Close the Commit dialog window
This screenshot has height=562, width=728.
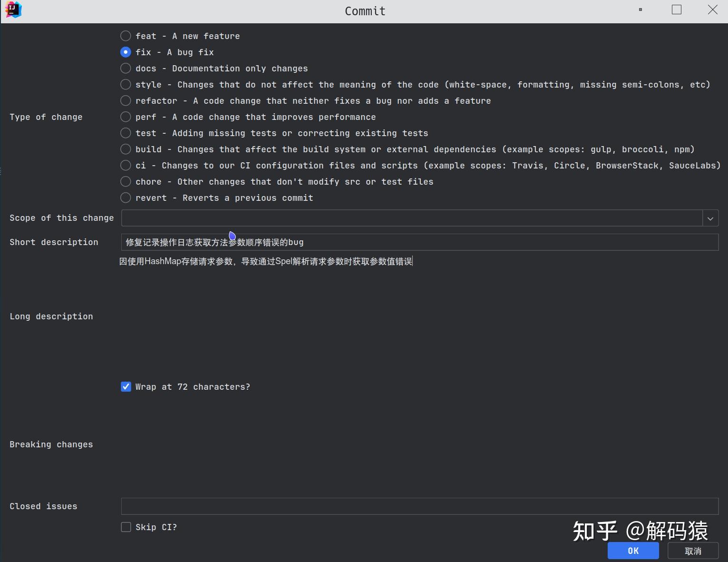tap(712, 10)
